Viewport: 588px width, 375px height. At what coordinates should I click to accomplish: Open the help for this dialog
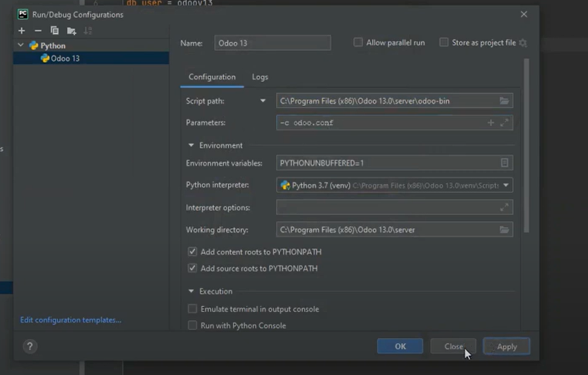[x=30, y=346]
